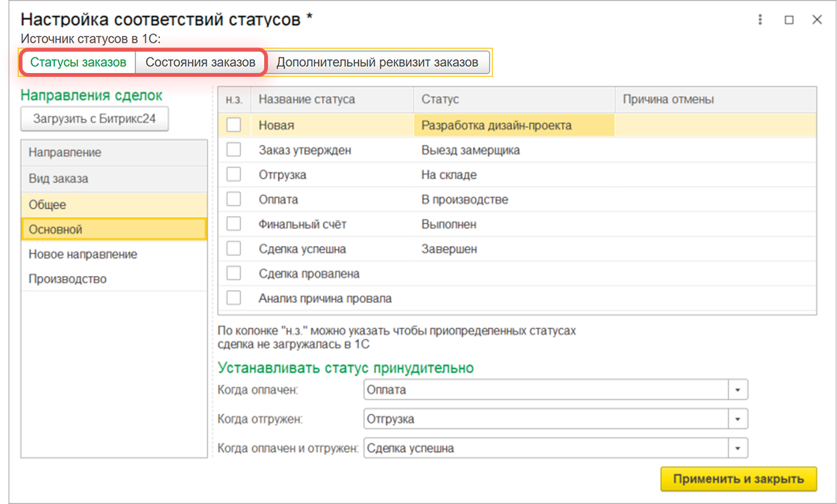This screenshot has height=504, width=837.
Task: Select Производство in directions list
Action: click(67, 279)
